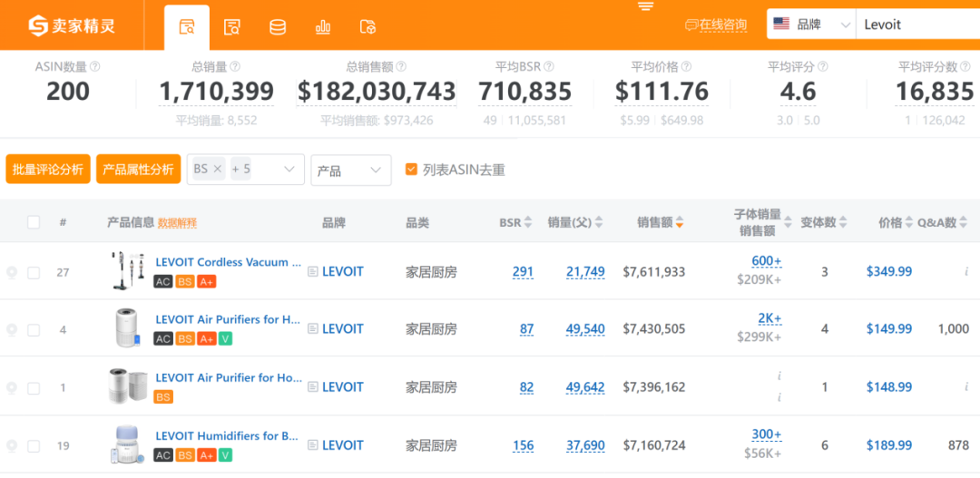The width and height of the screenshot is (980, 478).
Task: Open the database stack tab icon
Action: click(x=278, y=27)
